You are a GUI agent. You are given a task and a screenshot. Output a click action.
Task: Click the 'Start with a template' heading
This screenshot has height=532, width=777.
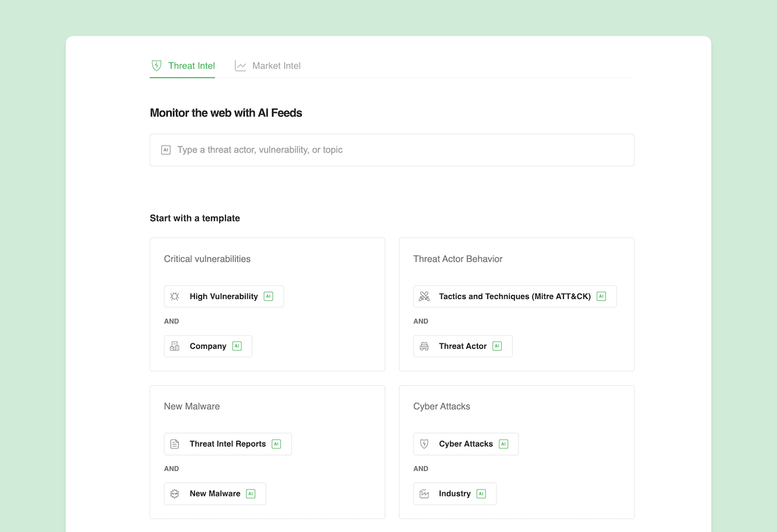pos(195,218)
